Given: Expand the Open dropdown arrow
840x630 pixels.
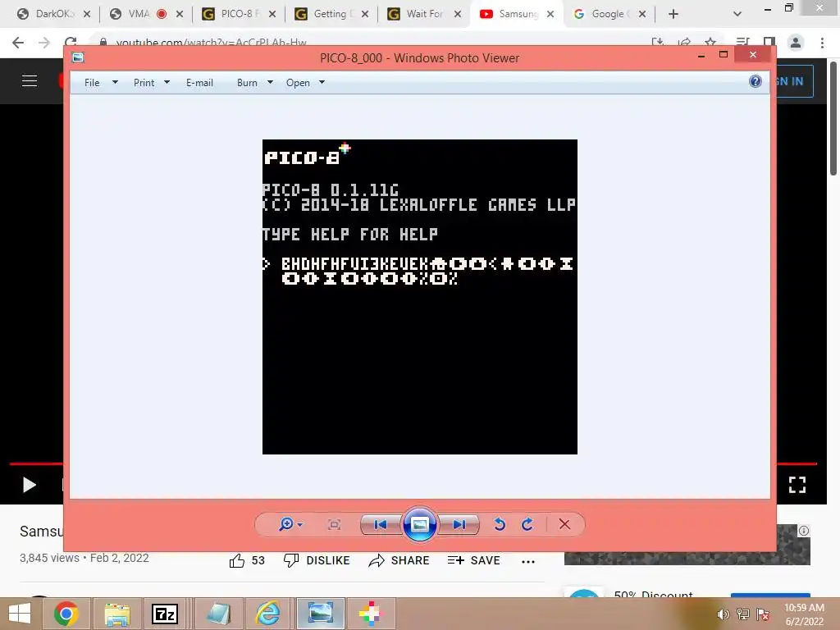Looking at the screenshot, I should click(322, 82).
